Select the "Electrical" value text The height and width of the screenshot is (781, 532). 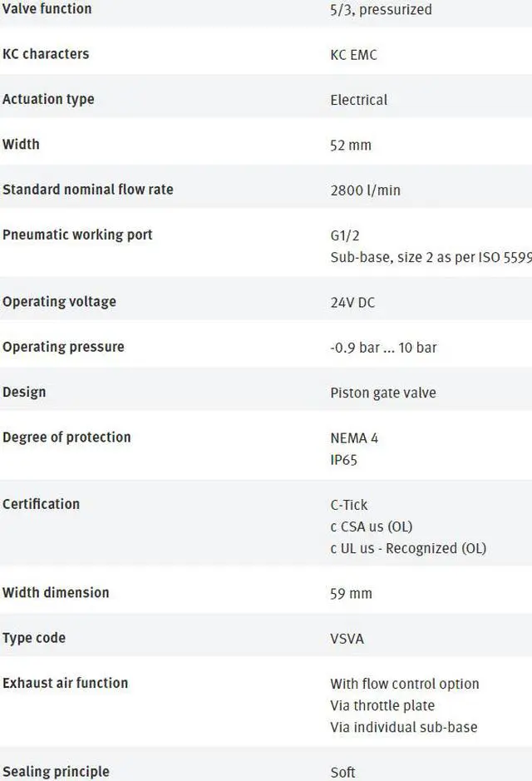[x=358, y=100]
